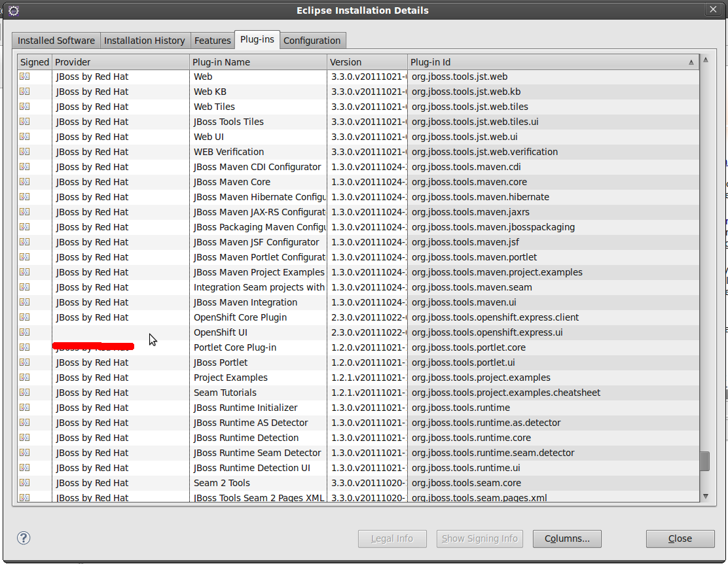Click signed icon in JBoss Portlet row

click(x=25, y=362)
